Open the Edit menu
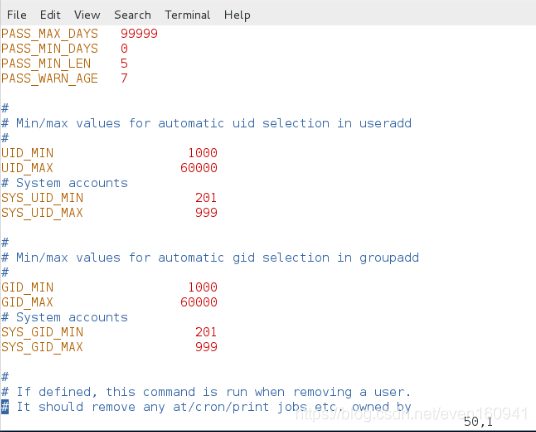 pyautogui.click(x=50, y=15)
